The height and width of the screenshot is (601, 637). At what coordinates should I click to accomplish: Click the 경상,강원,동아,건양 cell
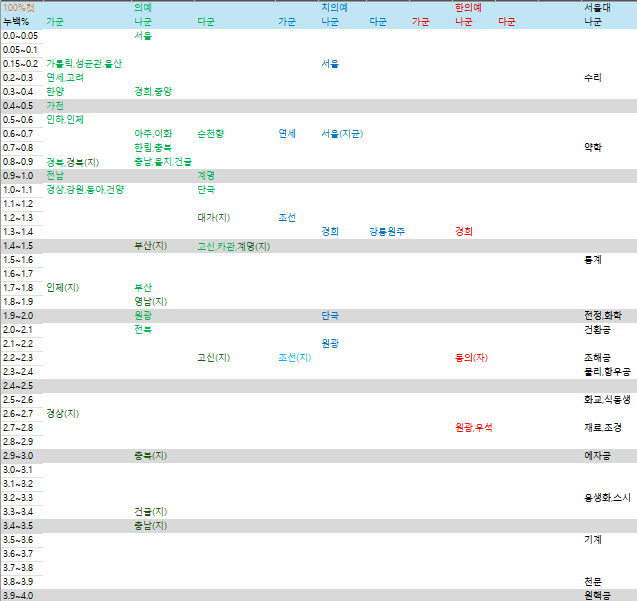[86, 189]
